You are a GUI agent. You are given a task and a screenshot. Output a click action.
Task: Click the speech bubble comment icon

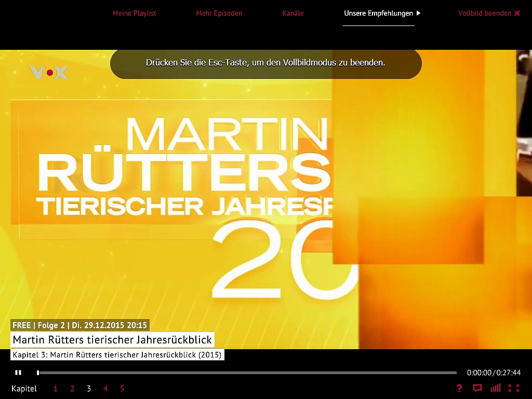[x=477, y=388]
